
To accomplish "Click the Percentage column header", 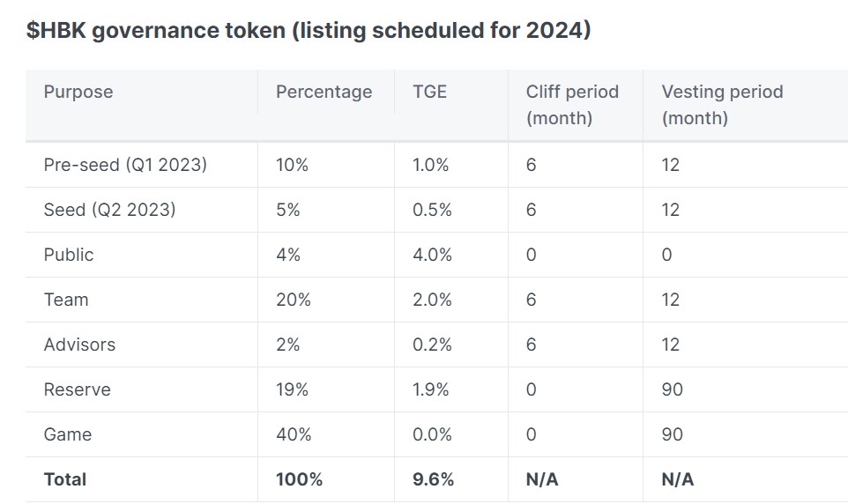I will 324,92.
